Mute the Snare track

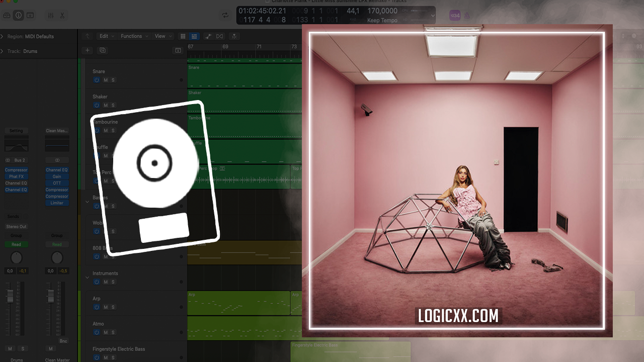106,80
